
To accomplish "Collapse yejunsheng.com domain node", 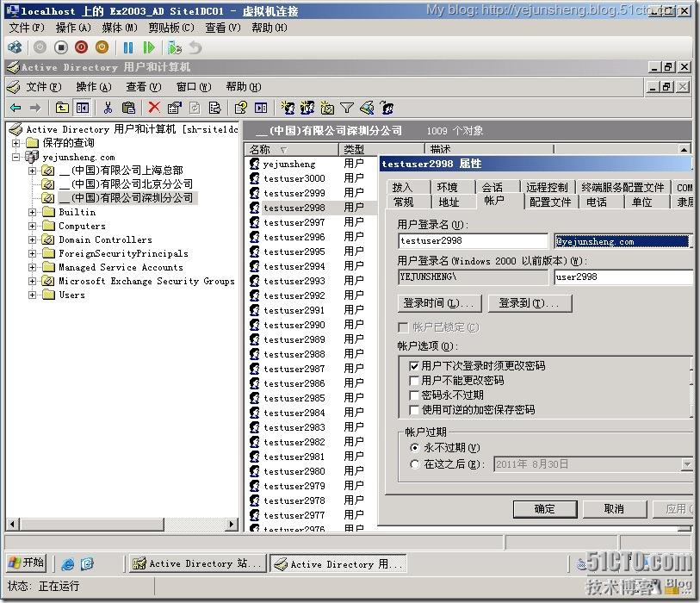I will point(16,158).
